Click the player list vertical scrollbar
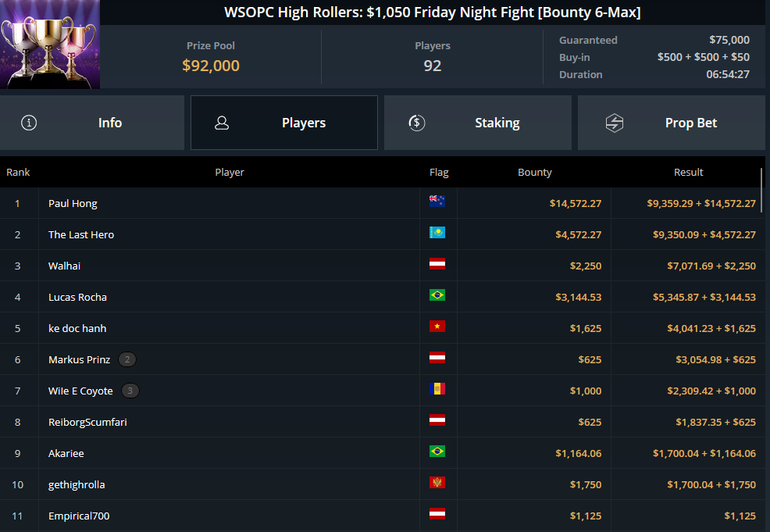Image resolution: width=770 pixels, height=532 pixels. tap(761, 191)
